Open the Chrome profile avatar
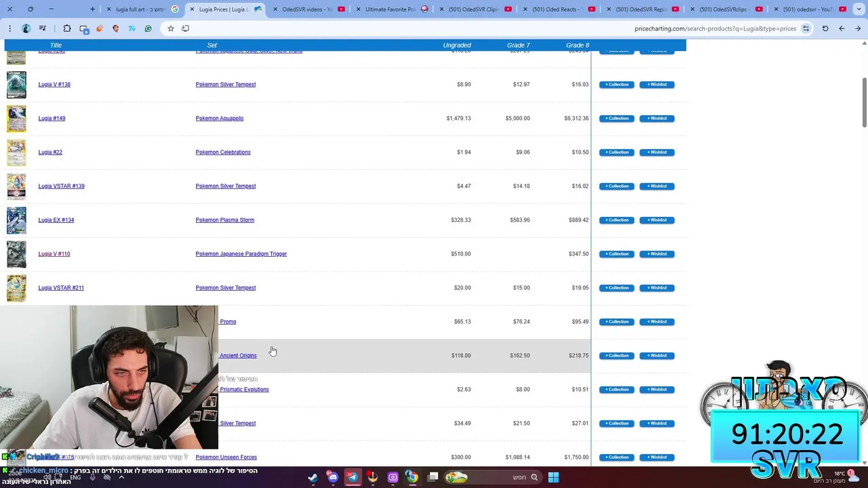The image size is (868, 488). [x=26, y=28]
